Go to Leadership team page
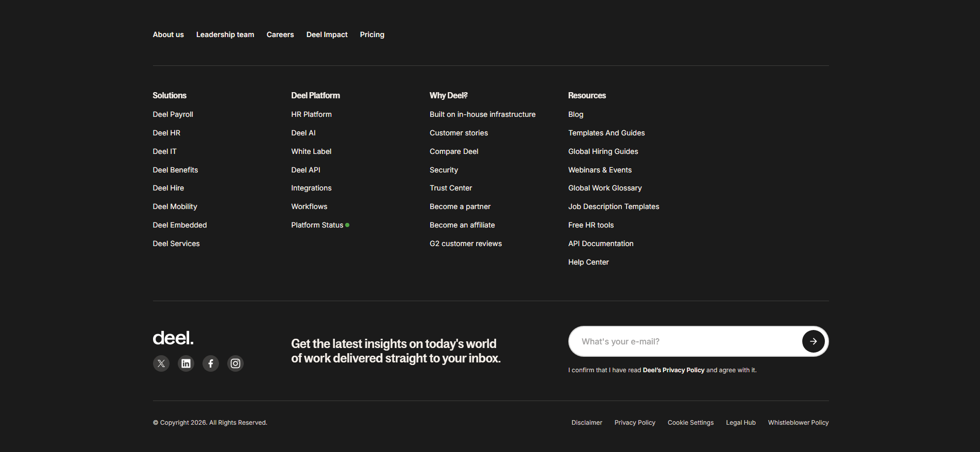The height and width of the screenshot is (452, 980). [225, 34]
